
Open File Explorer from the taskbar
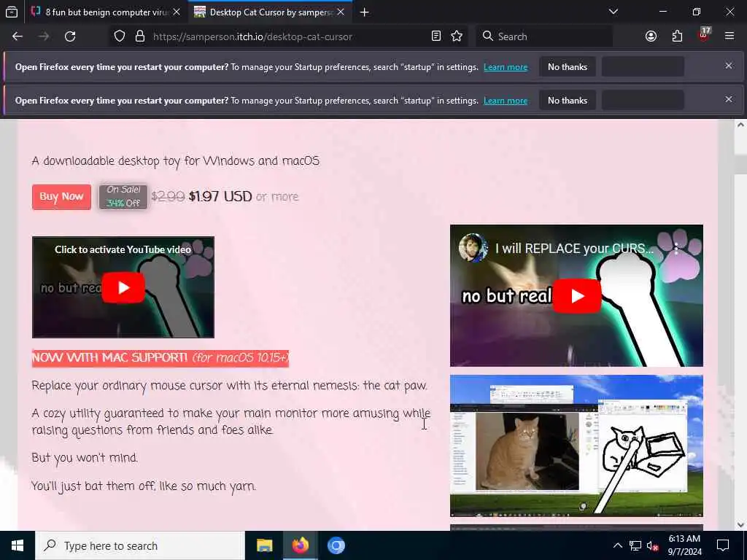point(264,545)
